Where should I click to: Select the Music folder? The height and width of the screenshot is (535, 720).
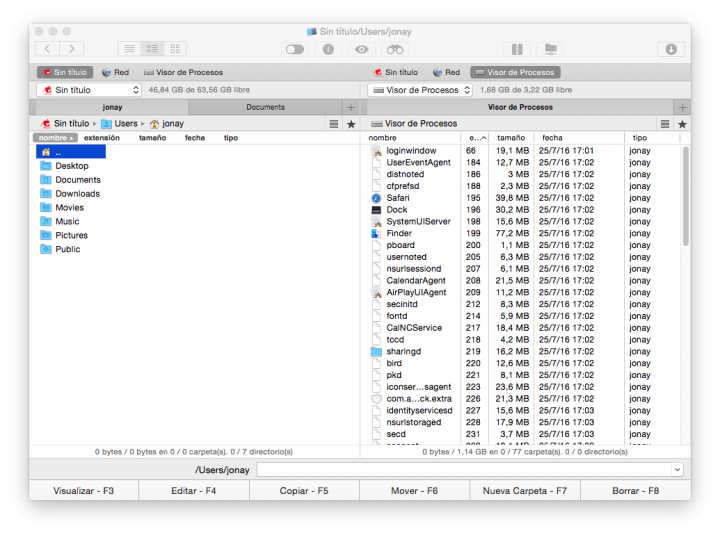[60, 221]
